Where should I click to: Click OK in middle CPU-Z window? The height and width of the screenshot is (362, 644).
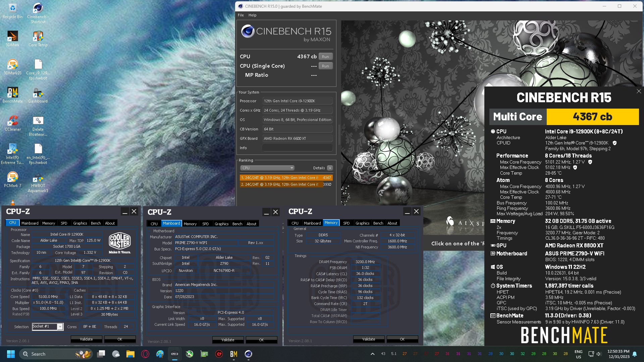[x=261, y=340]
